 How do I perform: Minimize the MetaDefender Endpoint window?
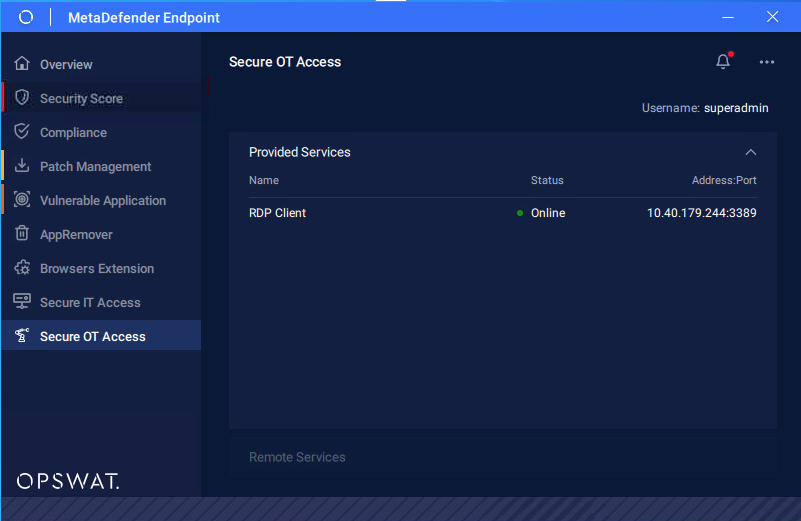click(x=728, y=17)
